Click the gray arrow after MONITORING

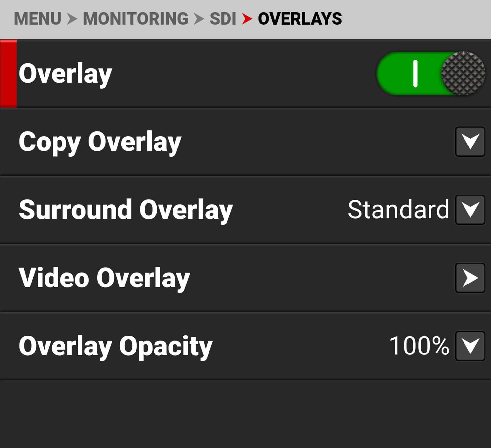tap(199, 19)
